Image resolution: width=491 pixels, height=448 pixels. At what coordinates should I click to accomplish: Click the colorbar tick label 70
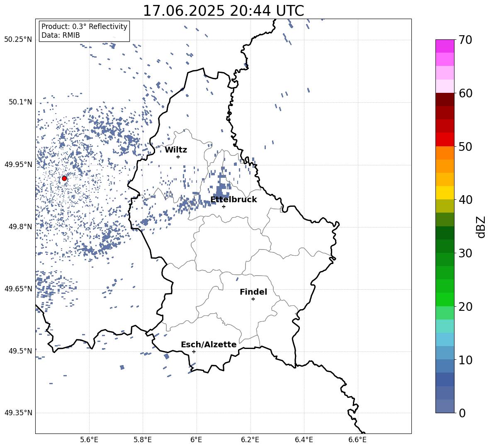point(465,40)
